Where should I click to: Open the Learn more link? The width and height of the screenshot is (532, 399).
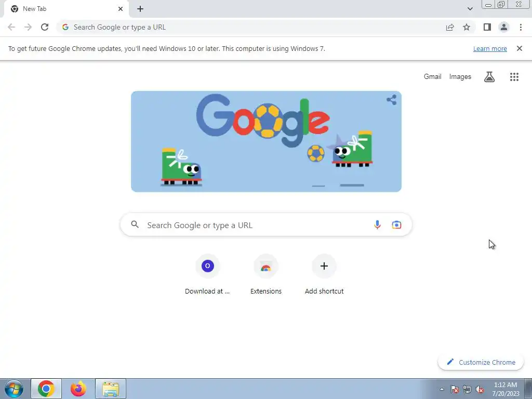490,48
